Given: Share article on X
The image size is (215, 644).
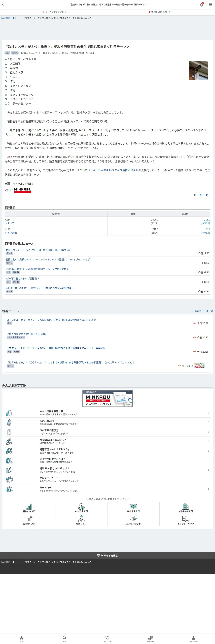Looking at the screenshot, I should click(195, 195).
